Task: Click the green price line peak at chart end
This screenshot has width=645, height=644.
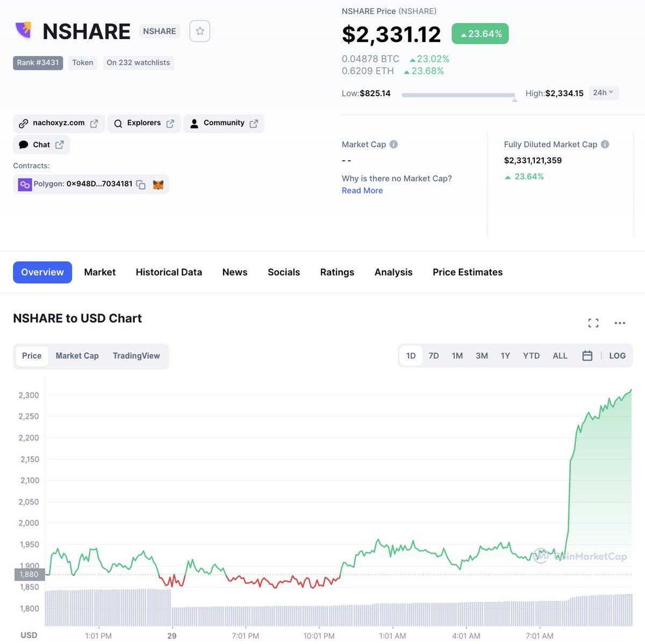Action: pos(630,390)
